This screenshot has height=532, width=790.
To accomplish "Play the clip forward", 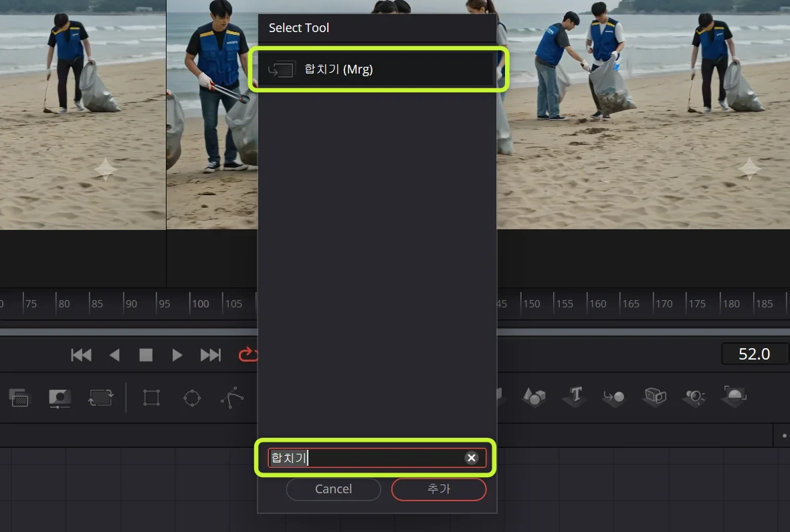I will [177, 356].
